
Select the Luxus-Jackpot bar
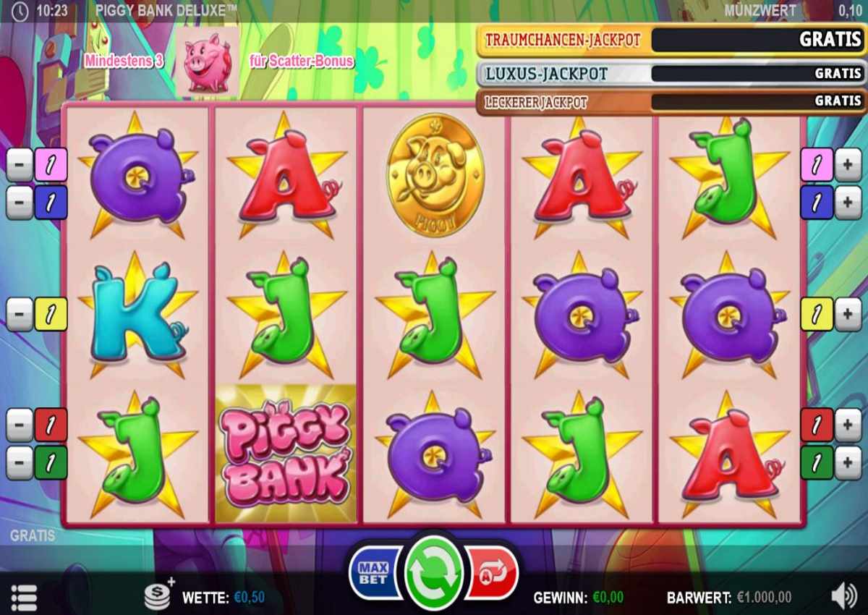(671, 73)
